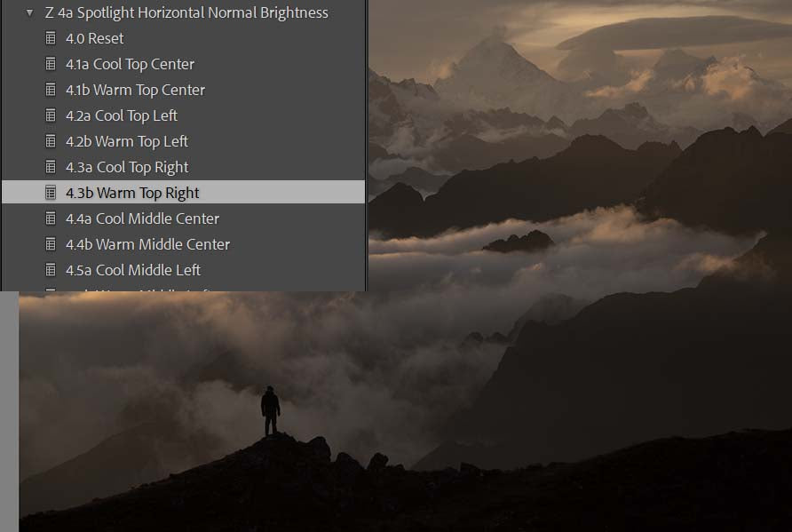
Task: Click the icon beside 4.3a Cool Top Right
Action: (51, 167)
